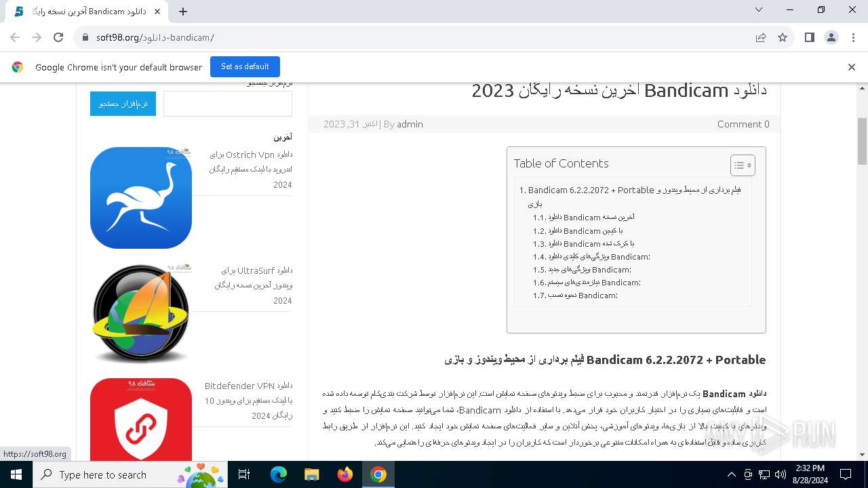
Task: Open the Windows Start menu
Action: (16, 474)
